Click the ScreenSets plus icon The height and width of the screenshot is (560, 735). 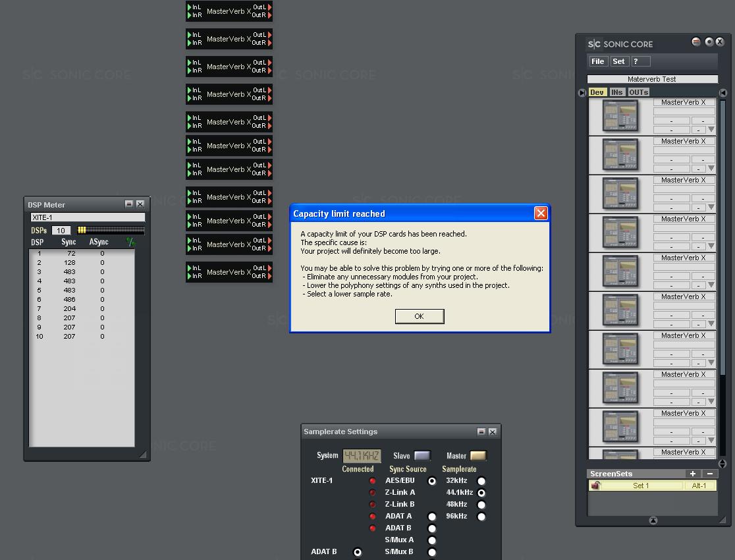click(692, 474)
